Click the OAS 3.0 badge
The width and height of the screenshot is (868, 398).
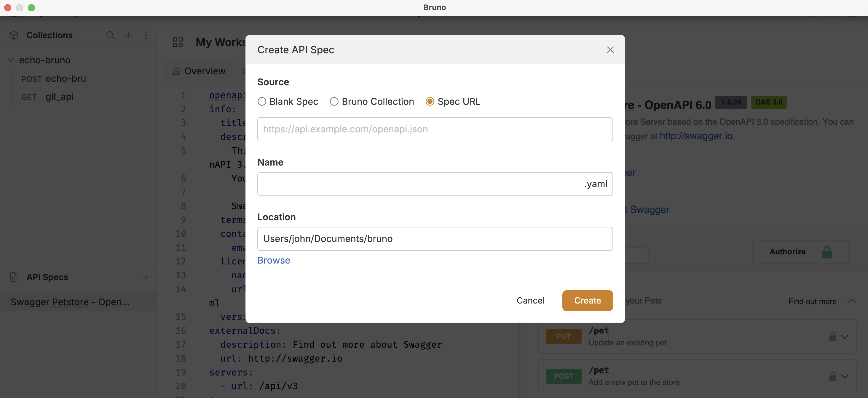[x=769, y=102]
